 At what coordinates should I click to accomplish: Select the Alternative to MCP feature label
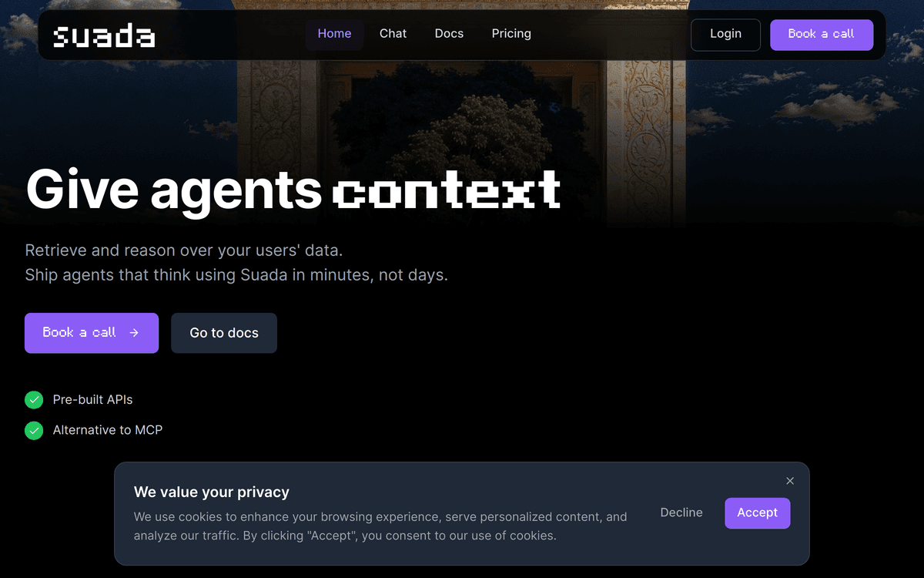pos(108,430)
